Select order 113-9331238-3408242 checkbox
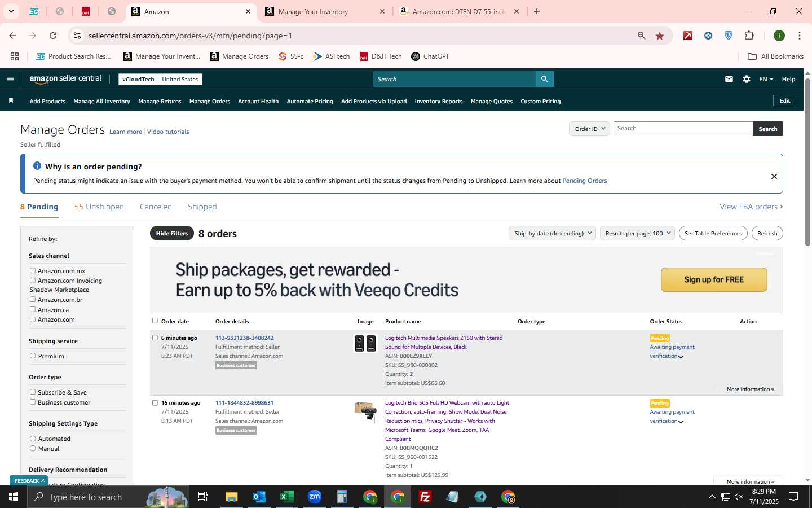 pos(155,338)
